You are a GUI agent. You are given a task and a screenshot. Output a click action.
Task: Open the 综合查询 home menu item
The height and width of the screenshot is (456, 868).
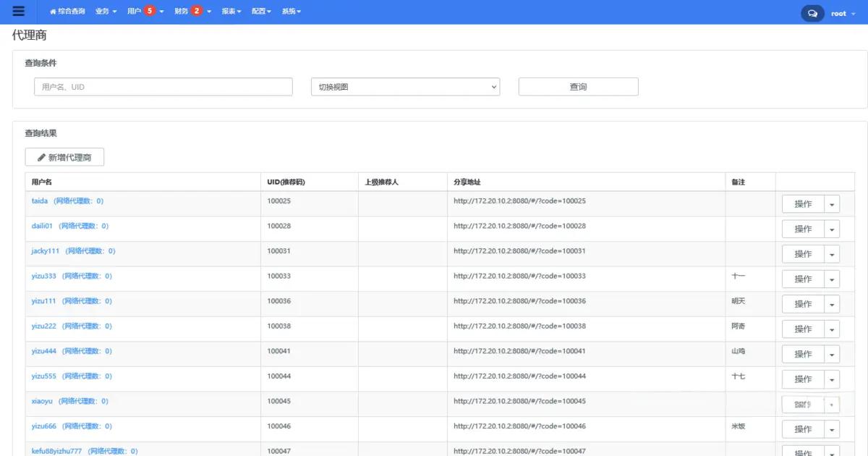tap(67, 12)
